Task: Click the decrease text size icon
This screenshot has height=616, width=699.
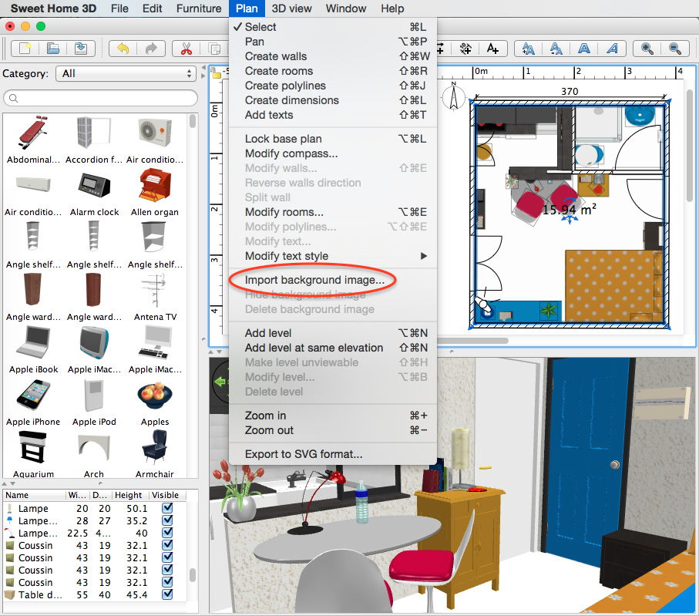Action: coord(556,48)
